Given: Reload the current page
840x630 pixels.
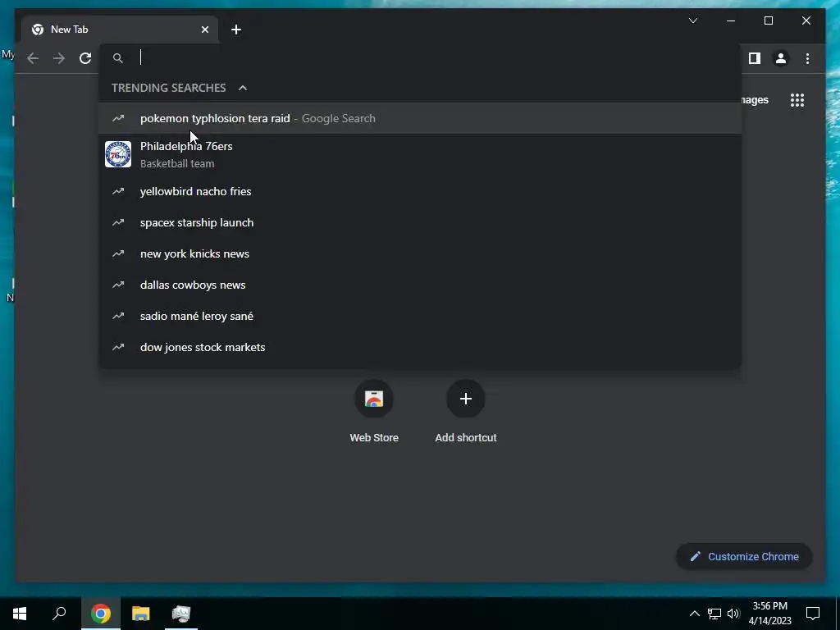Looking at the screenshot, I should (x=85, y=58).
